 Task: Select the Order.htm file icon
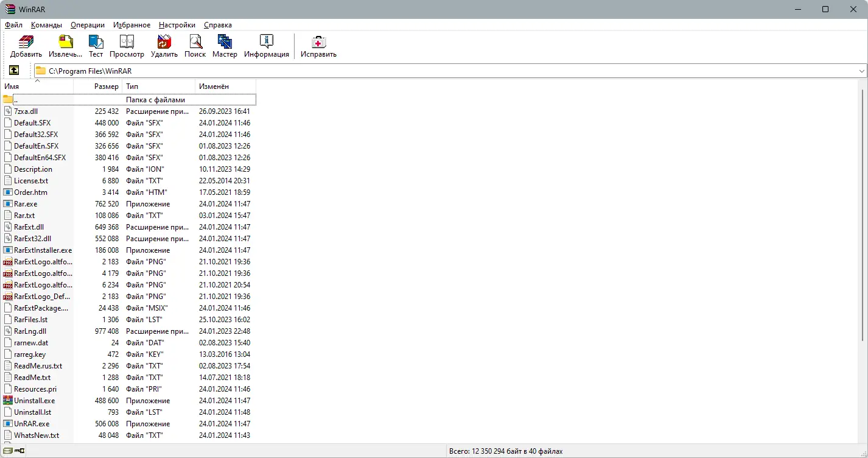tap(8, 192)
